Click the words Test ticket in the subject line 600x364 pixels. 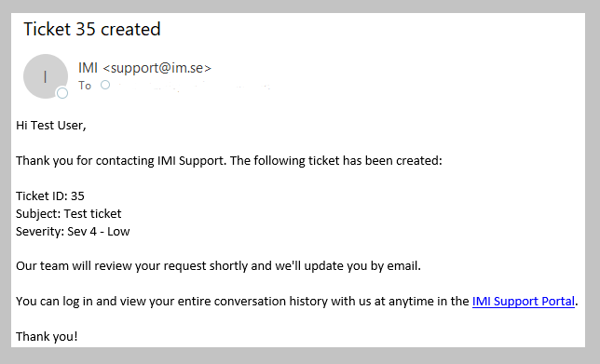coord(92,214)
